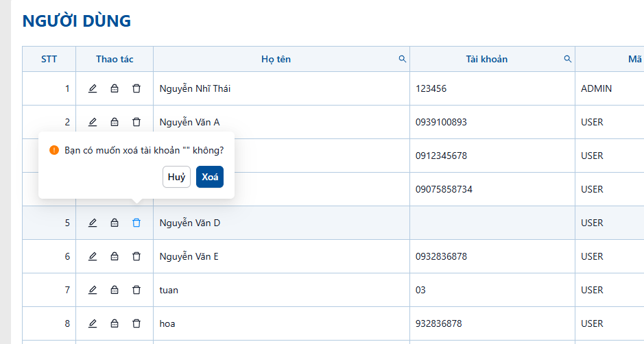Click the Họ tên column header label

[x=276, y=59]
